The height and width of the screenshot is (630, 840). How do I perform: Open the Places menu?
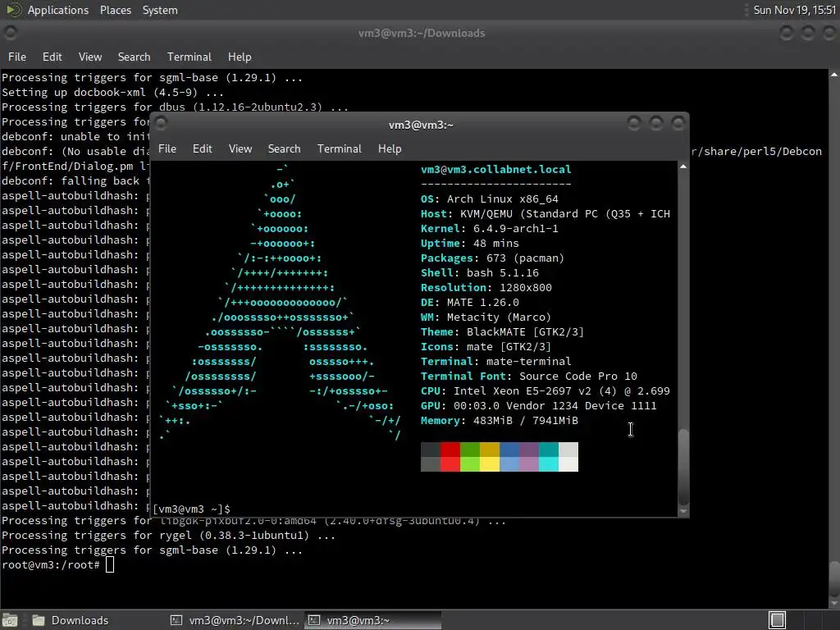[115, 10]
